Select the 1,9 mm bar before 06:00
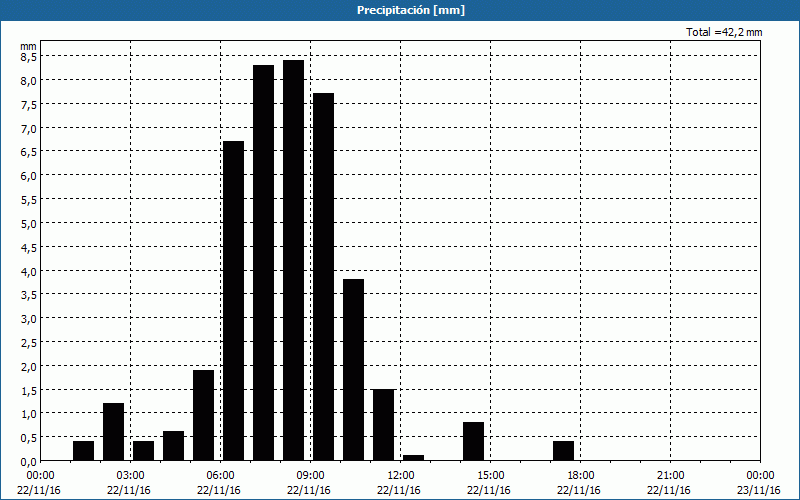 click(204, 415)
